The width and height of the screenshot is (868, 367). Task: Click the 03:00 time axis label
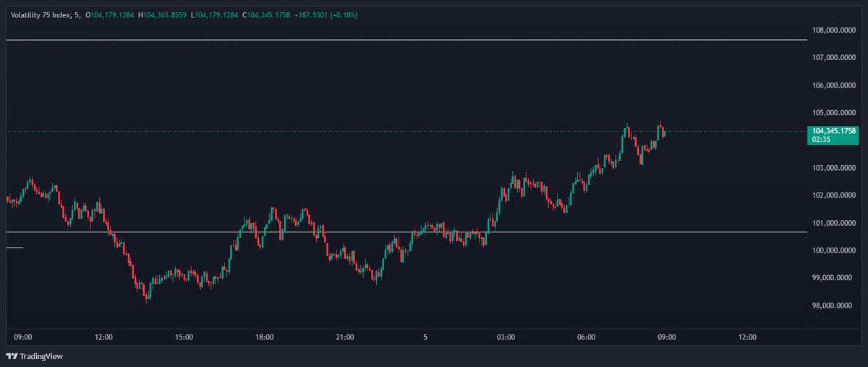pos(506,337)
